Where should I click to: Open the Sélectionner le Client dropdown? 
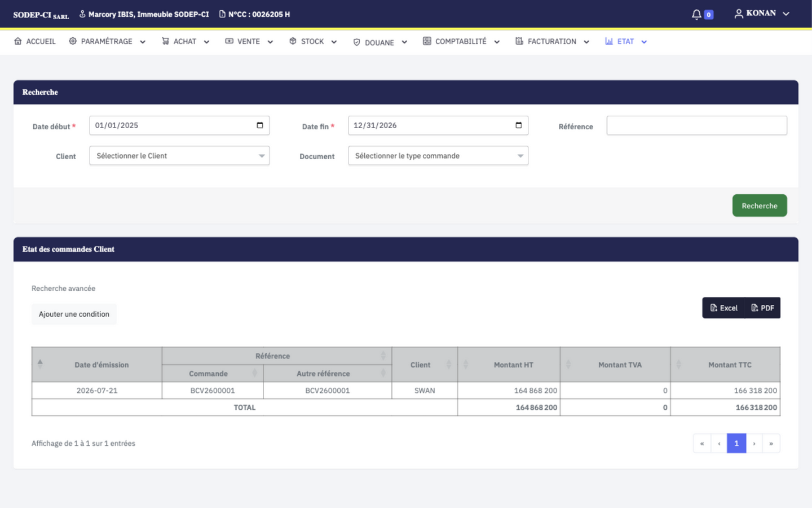pos(179,156)
